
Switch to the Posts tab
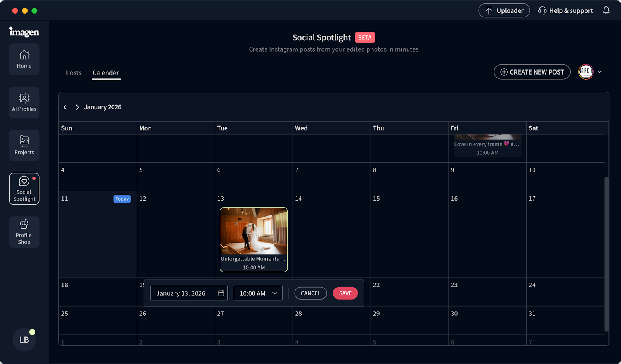(74, 73)
